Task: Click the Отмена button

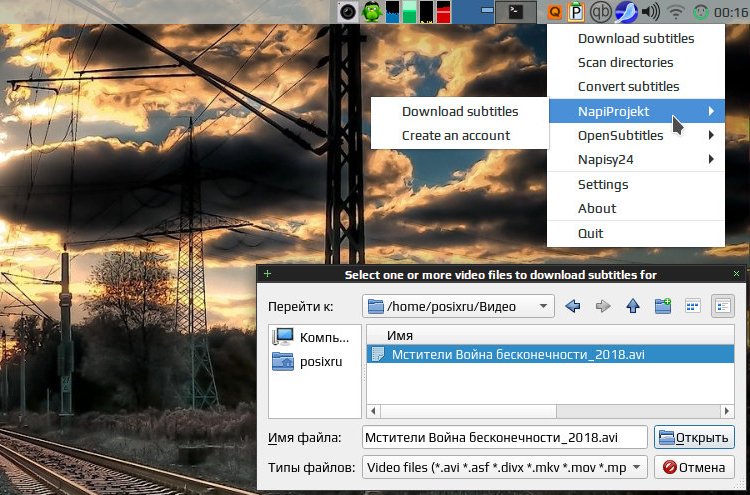Action: point(694,467)
